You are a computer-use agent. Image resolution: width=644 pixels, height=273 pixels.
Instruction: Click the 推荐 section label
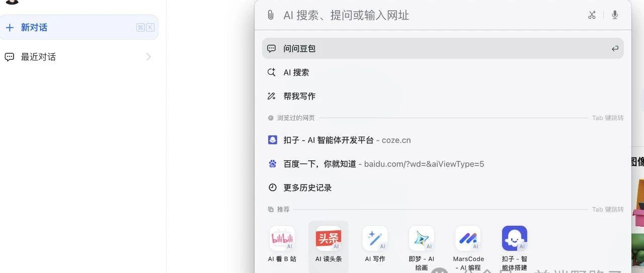283,209
